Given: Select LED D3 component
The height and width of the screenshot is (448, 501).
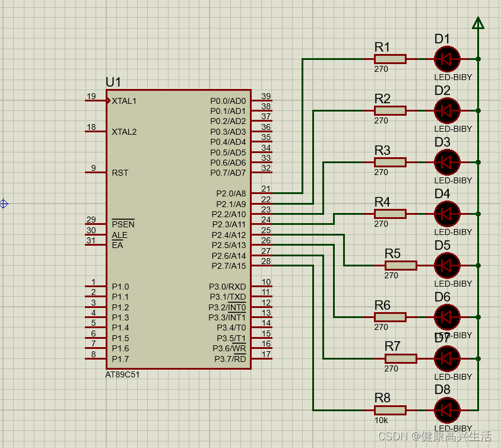Looking at the screenshot, I should pyautogui.click(x=447, y=162).
